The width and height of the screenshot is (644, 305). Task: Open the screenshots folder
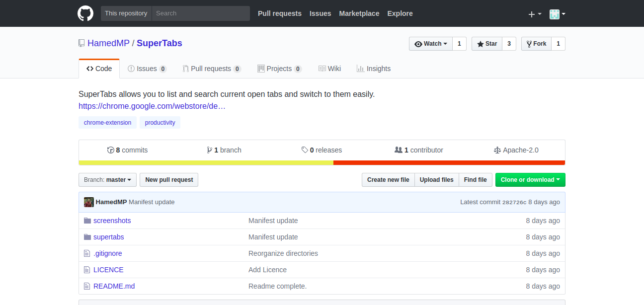[x=112, y=221]
